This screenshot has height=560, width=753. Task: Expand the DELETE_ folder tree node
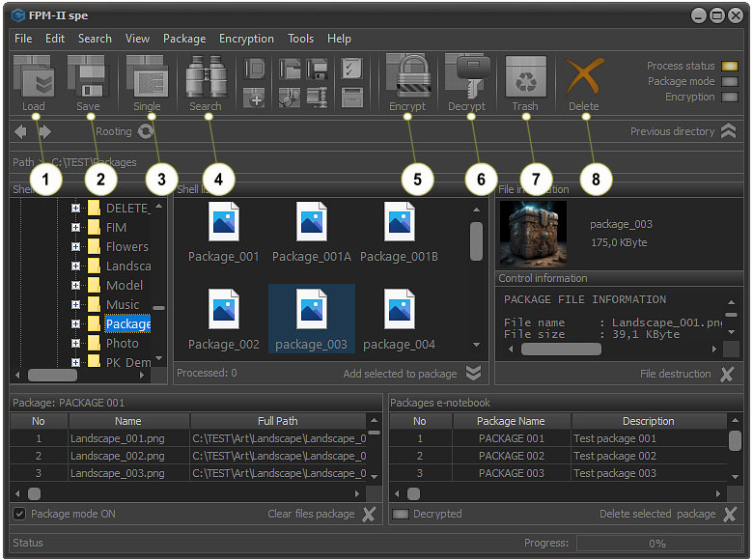click(x=75, y=208)
